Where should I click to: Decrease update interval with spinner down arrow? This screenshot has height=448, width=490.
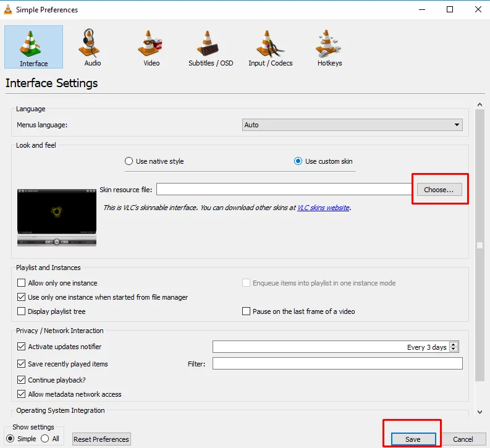[454, 349]
